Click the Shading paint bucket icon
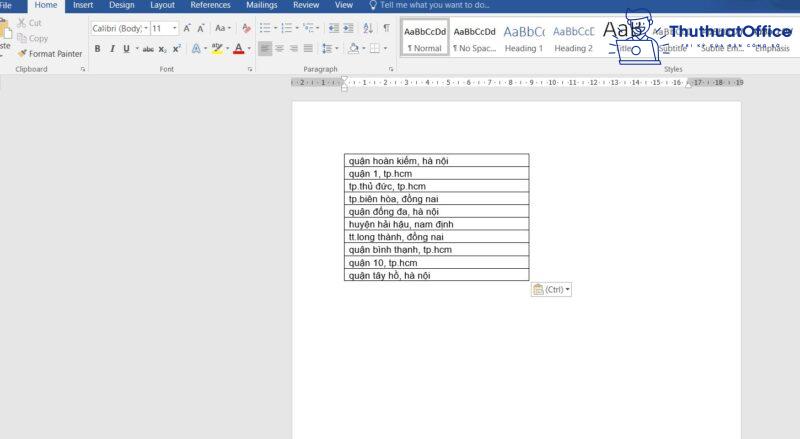Viewport: 800px width, 439px height. pos(353,49)
